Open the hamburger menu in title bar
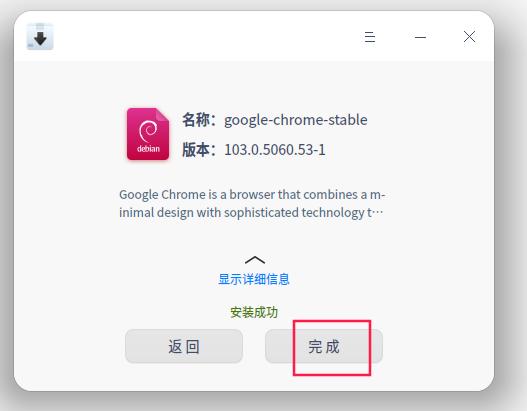 point(370,37)
